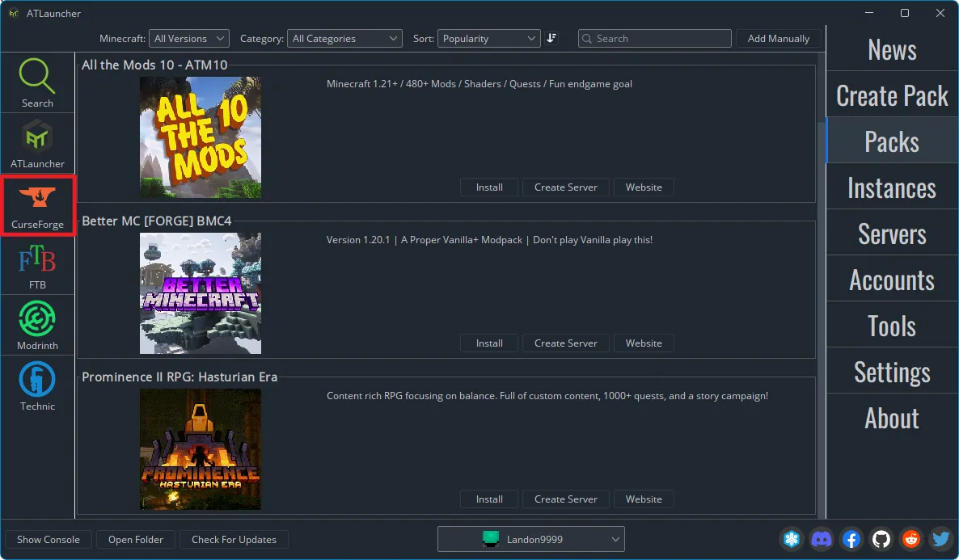Select the FTB packs source
This screenshot has height=560, width=959.
point(37,265)
